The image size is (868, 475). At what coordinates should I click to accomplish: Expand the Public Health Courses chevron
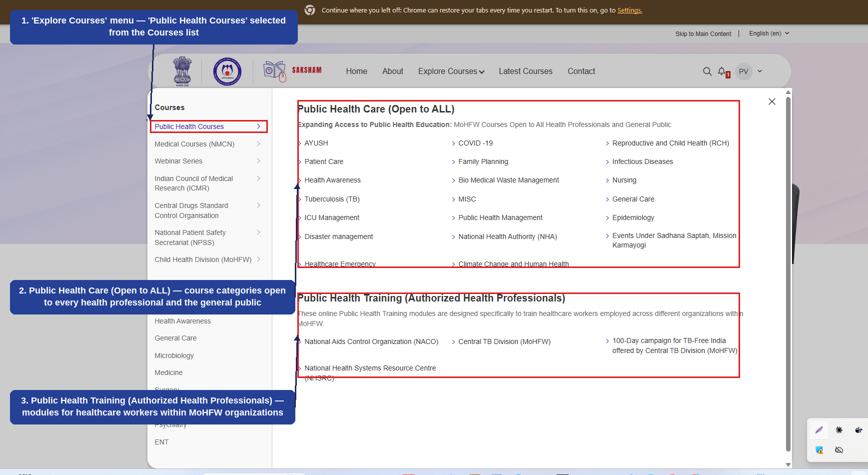coord(258,126)
